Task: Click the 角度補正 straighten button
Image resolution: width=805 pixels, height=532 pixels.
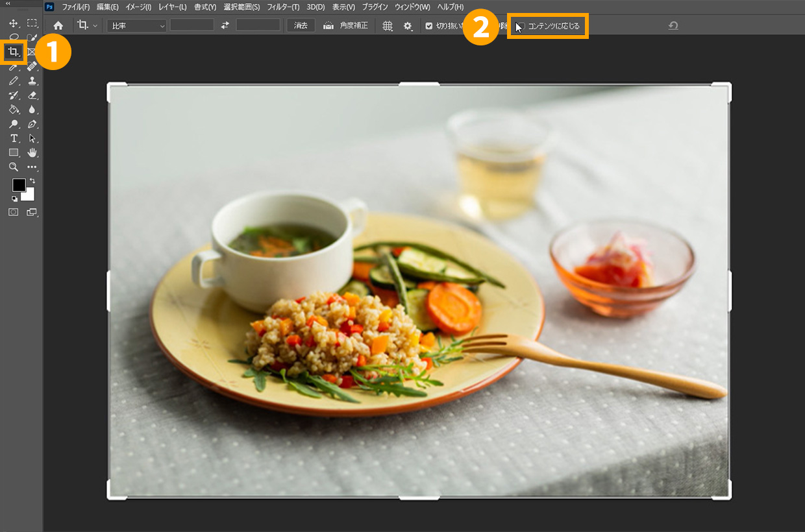Action: coord(354,26)
